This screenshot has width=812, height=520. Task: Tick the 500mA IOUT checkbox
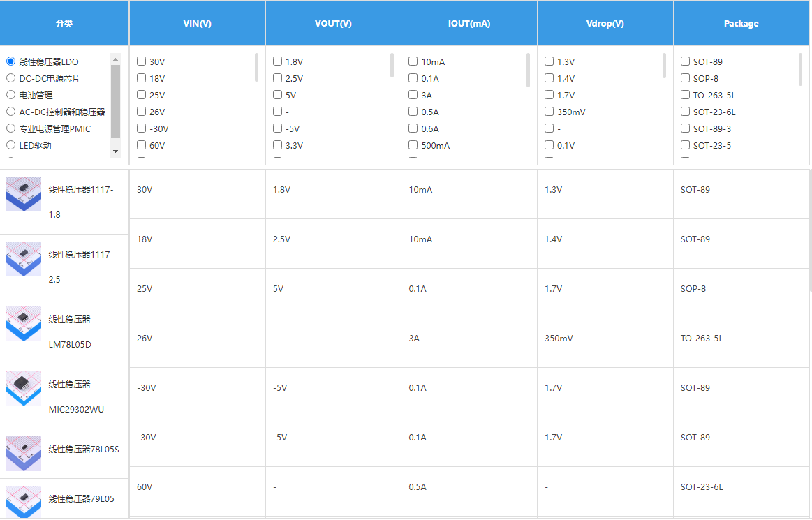[413, 145]
